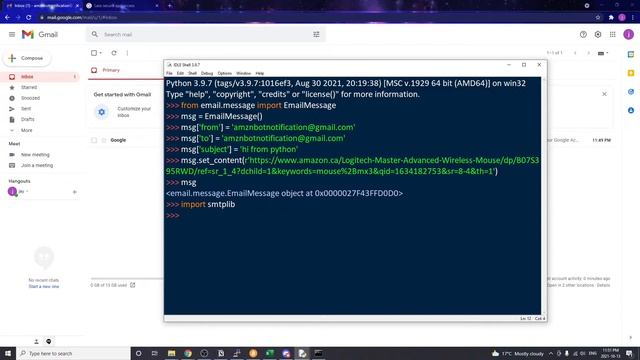The width and height of the screenshot is (640, 360).
Task: Click the empty prompt at shell's last line
Action: [173, 216]
